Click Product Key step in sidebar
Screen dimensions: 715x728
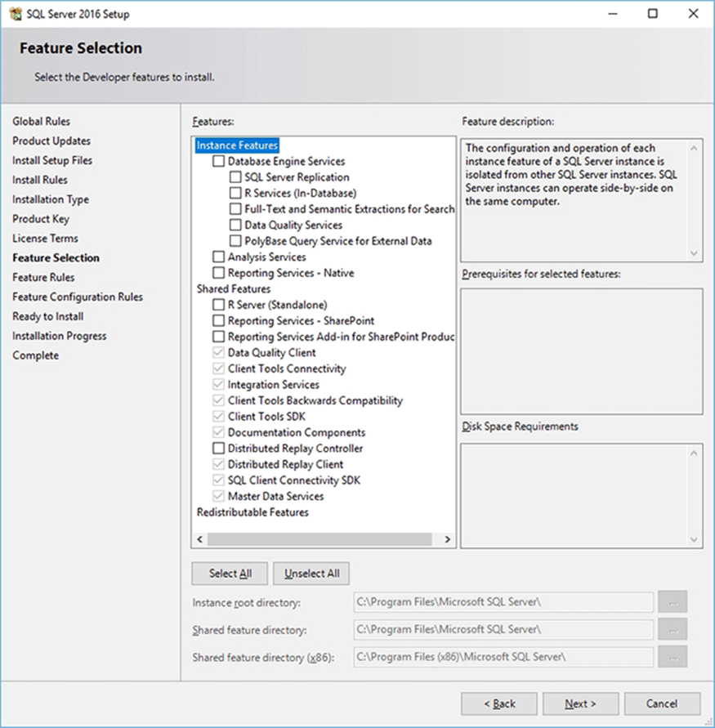[41, 219]
